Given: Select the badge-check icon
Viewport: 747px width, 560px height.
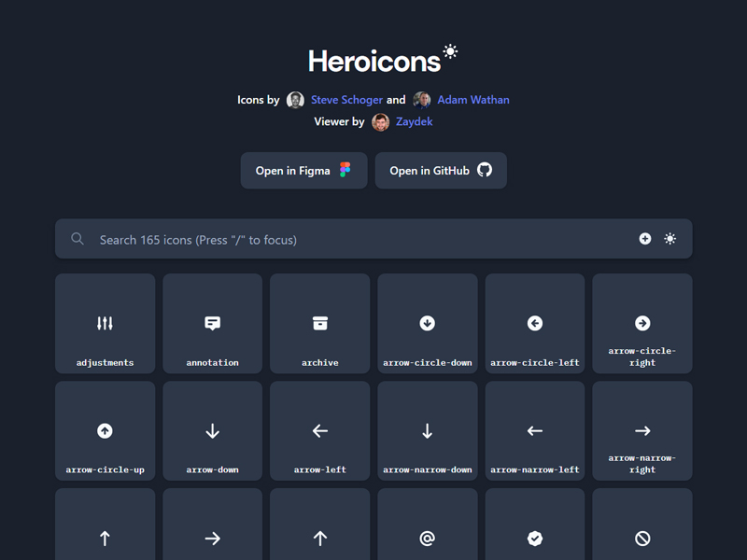Looking at the screenshot, I should (534, 538).
